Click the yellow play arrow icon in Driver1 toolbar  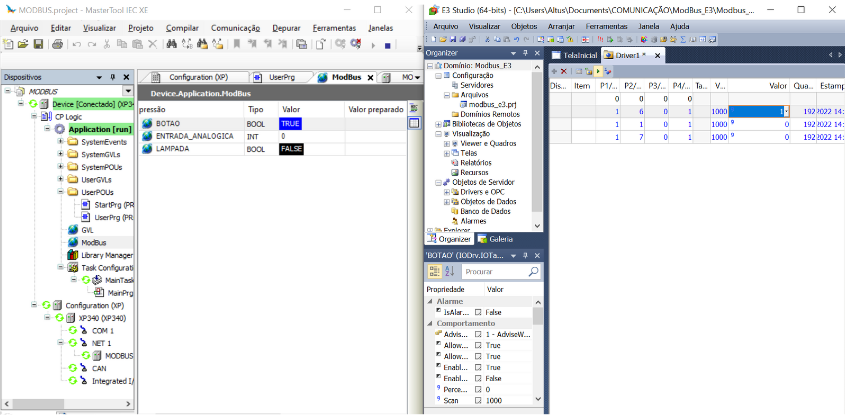point(598,71)
